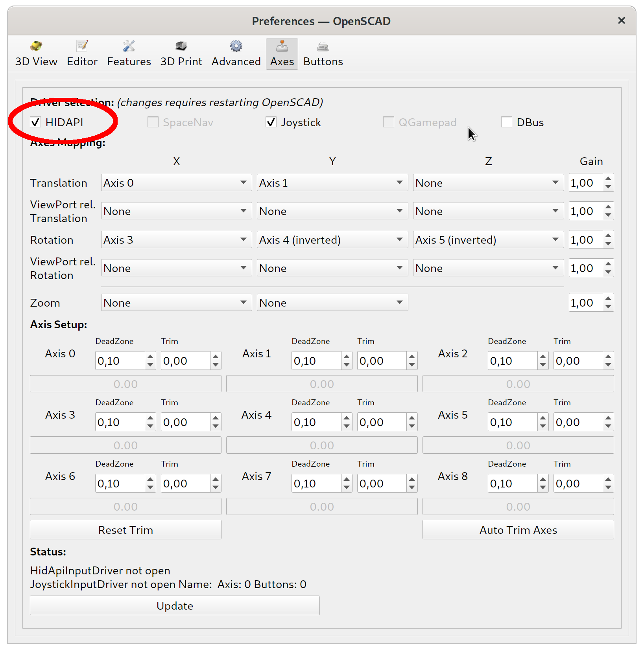644x651 pixels.
Task: Click the 3D Print printer icon
Action: 181,46
